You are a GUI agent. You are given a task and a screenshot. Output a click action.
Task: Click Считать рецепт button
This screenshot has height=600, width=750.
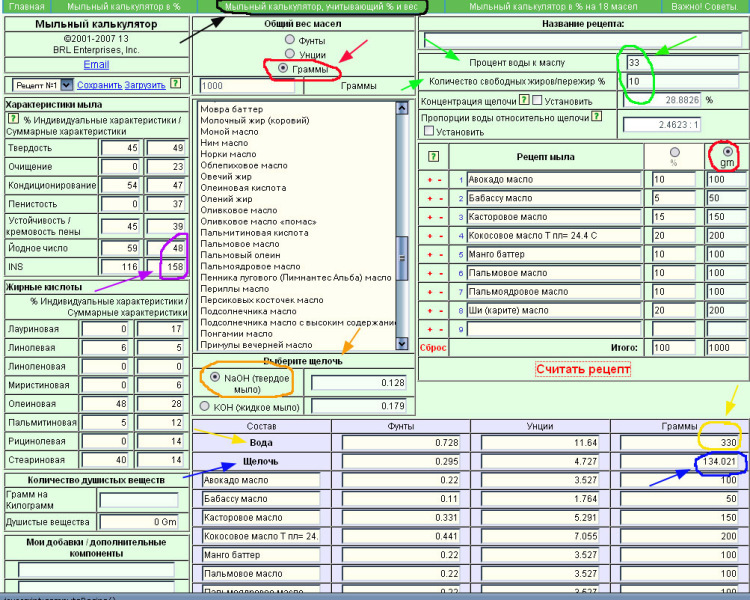[x=583, y=369]
